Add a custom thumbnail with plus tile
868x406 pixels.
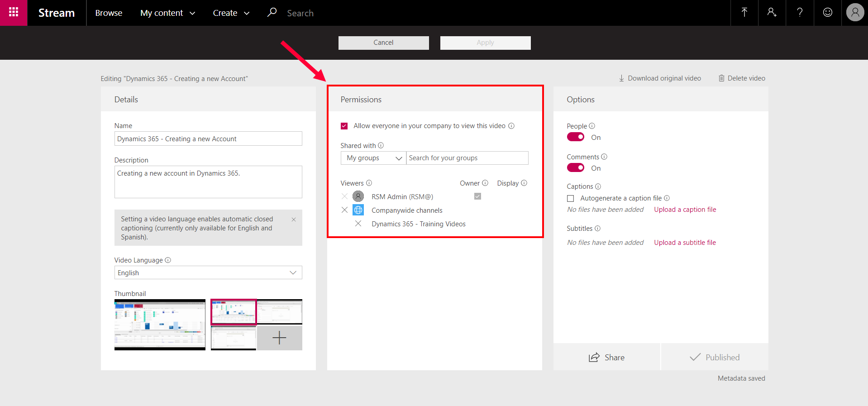pyautogui.click(x=279, y=338)
